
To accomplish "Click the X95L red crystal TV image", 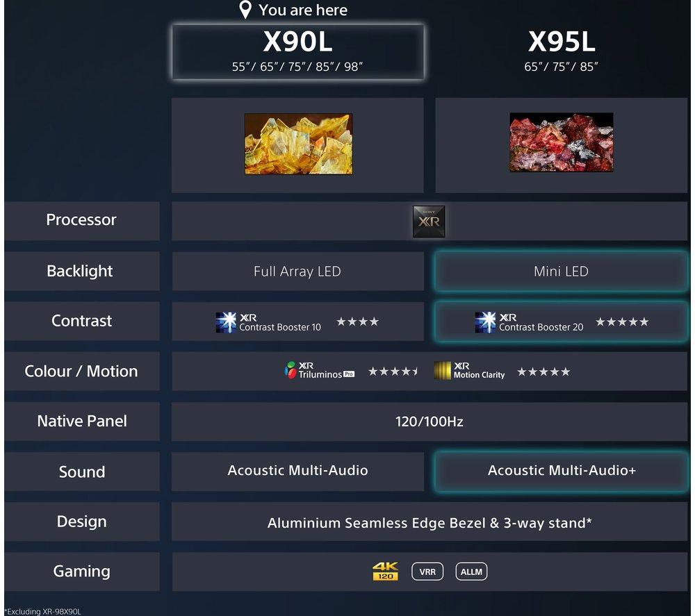I will [x=562, y=142].
